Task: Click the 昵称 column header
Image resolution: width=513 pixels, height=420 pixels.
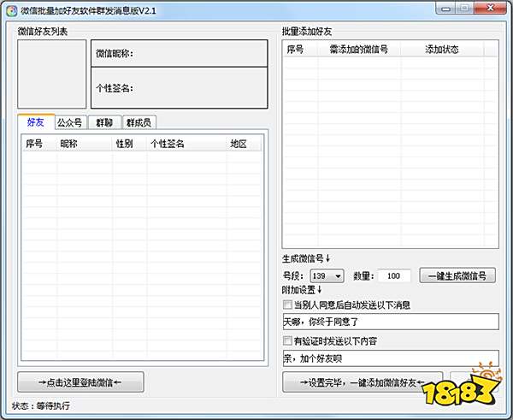Action: coord(85,144)
